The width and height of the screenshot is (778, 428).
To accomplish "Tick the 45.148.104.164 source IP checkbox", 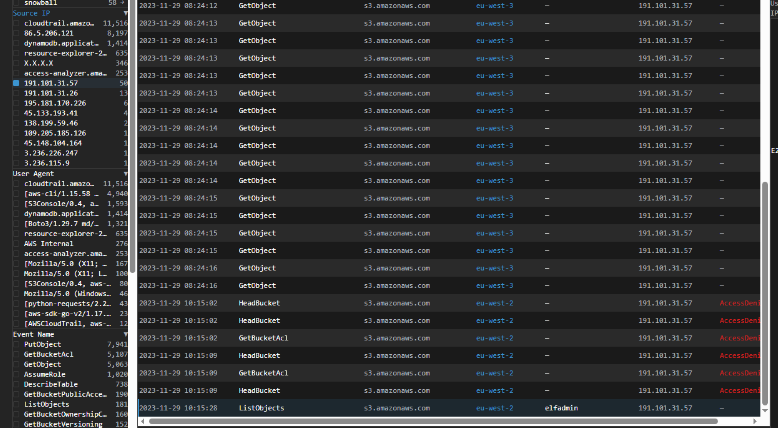I will 16,143.
